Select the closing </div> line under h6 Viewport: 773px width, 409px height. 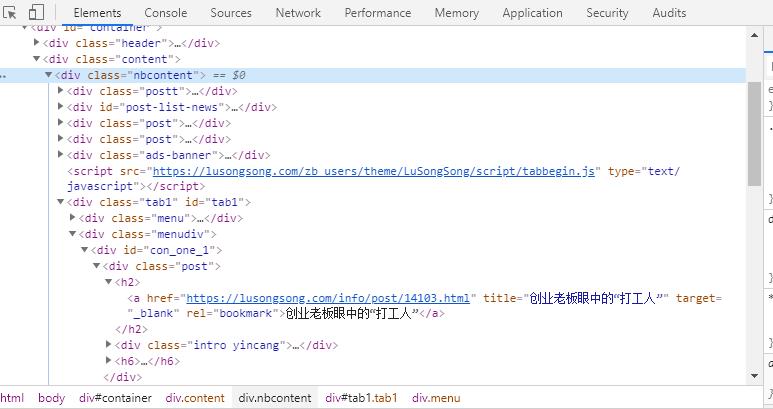click(123, 377)
